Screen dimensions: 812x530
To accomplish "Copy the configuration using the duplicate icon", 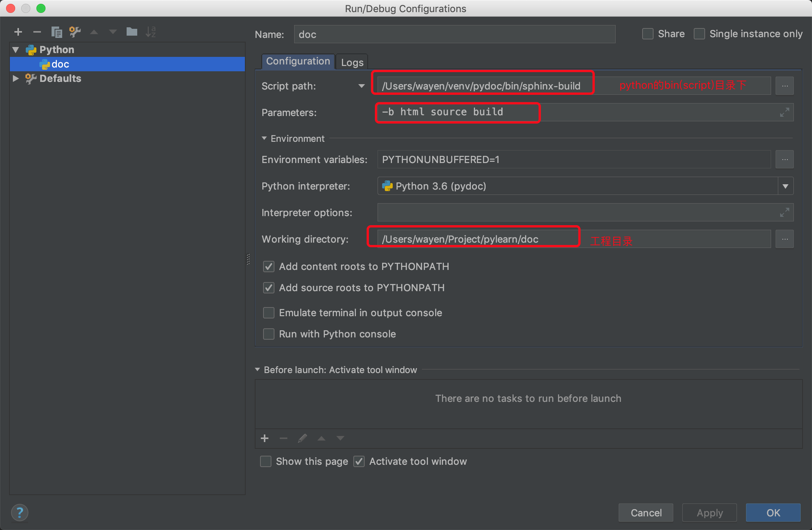I will 56,32.
